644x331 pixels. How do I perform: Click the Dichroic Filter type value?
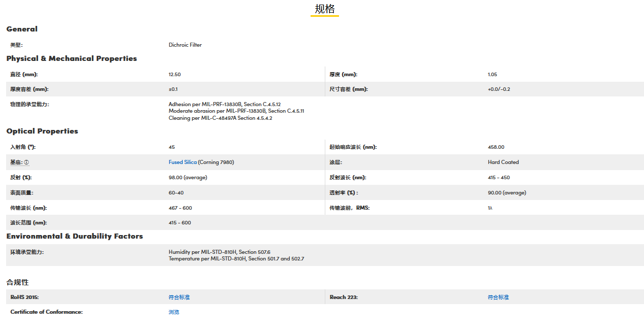[x=185, y=45]
